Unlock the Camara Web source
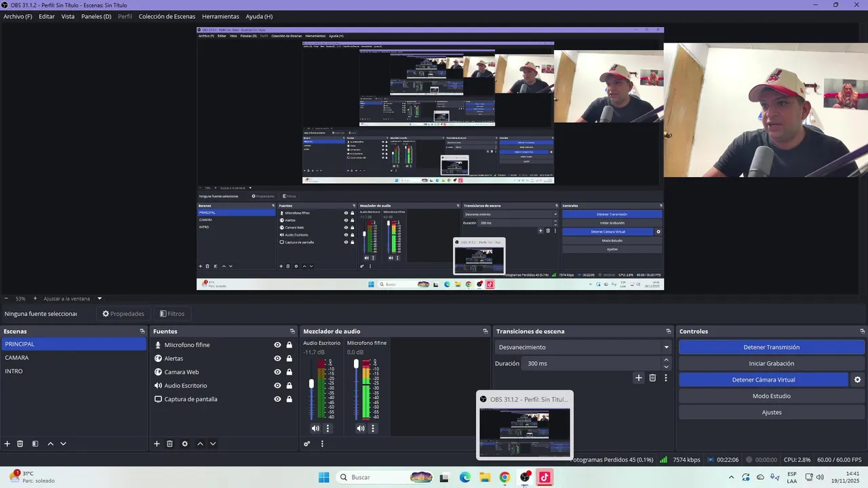This screenshot has height=488, width=868. point(290,372)
